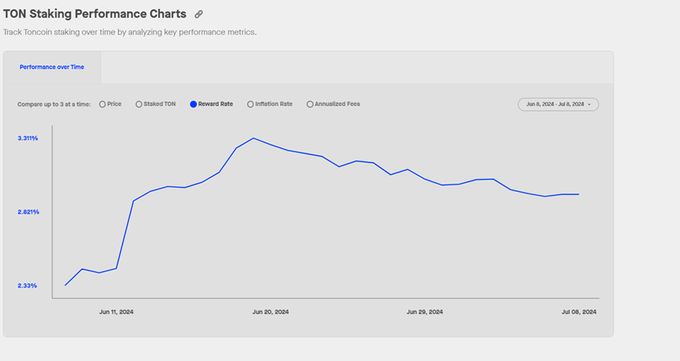
Task: Click the Track Toncoin staking description text
Action: [130, 32]
